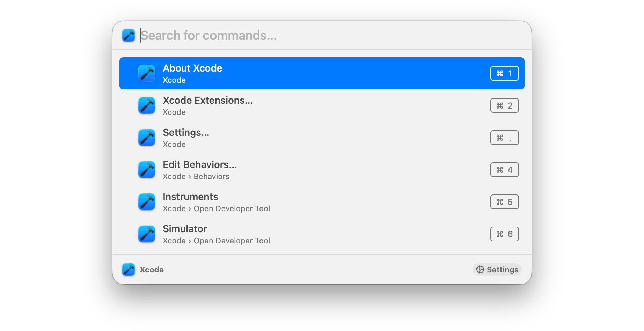Click the ⌘2 shortcut badge
The image size is (644, 331).
tap(504, 105)
